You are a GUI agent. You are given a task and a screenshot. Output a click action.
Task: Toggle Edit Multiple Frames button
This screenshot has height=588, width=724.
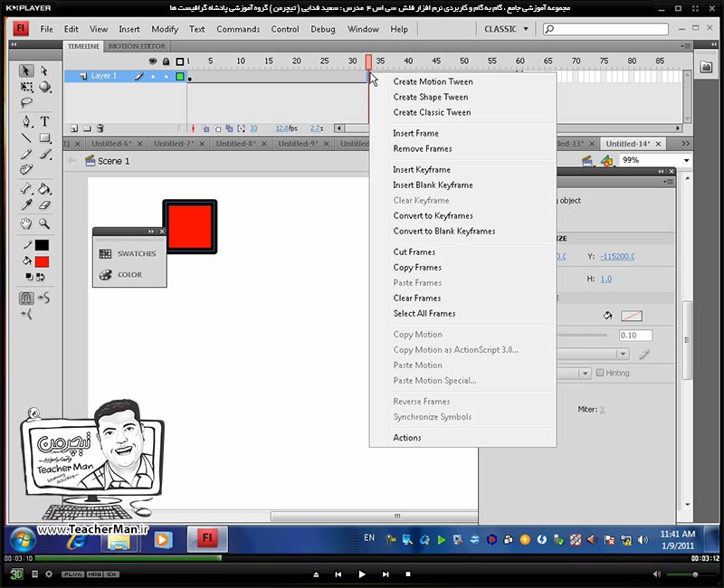229,128
